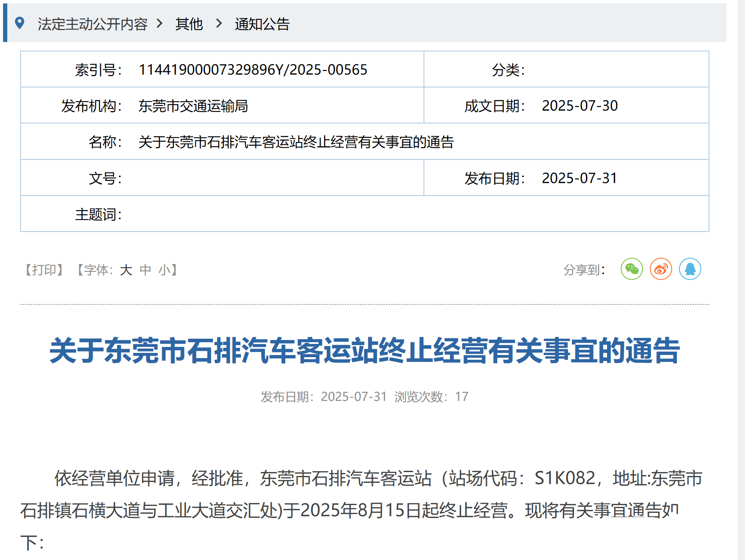
Task: Set font size to 中
Action: pos(145,270)
